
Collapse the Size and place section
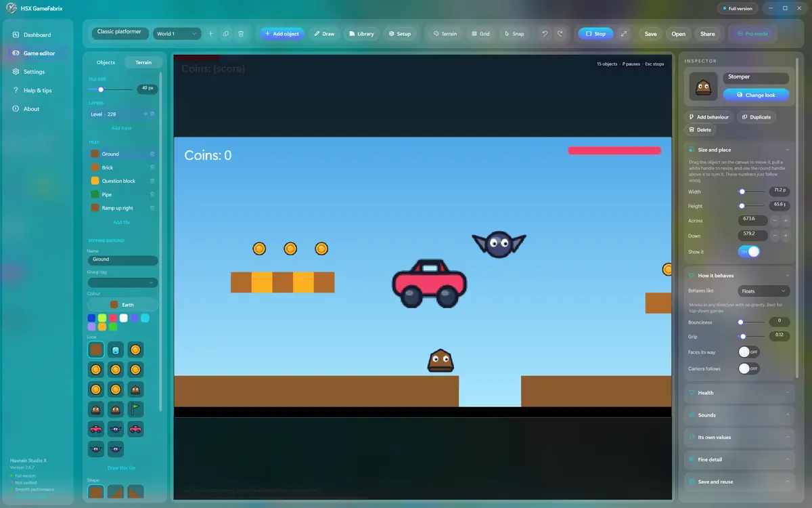point(739,150)
